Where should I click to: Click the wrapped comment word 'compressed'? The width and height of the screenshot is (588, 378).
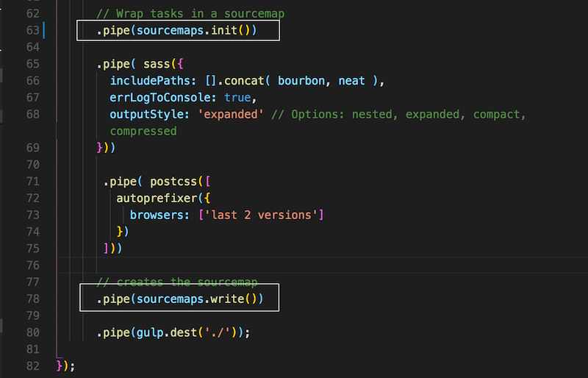point(143,132)
